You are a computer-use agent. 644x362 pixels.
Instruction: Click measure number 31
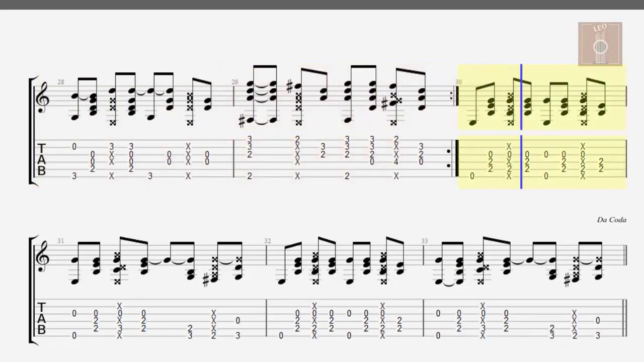[x=61, y=241]
